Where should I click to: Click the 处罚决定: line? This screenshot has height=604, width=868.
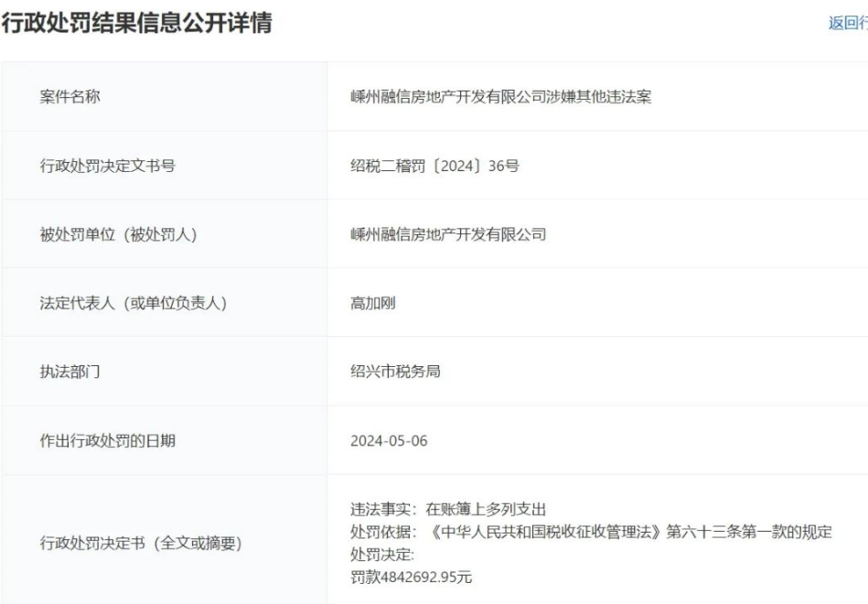pos(382,555)
